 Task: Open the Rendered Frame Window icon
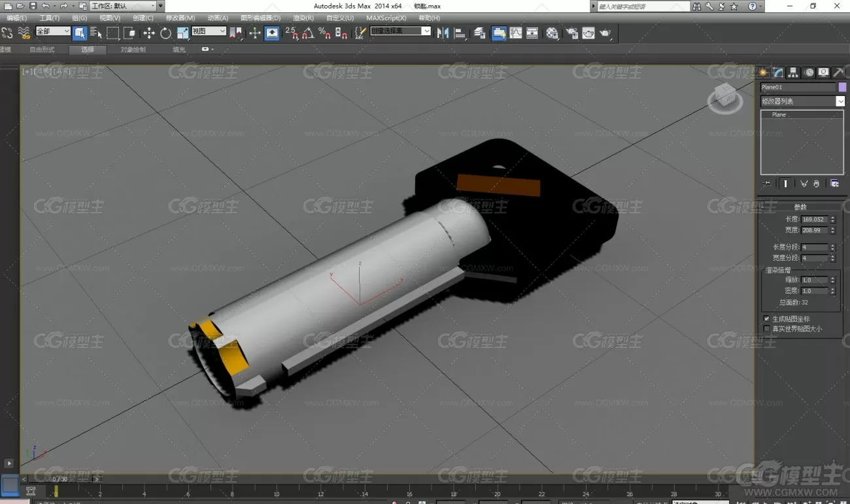point(588,33)
